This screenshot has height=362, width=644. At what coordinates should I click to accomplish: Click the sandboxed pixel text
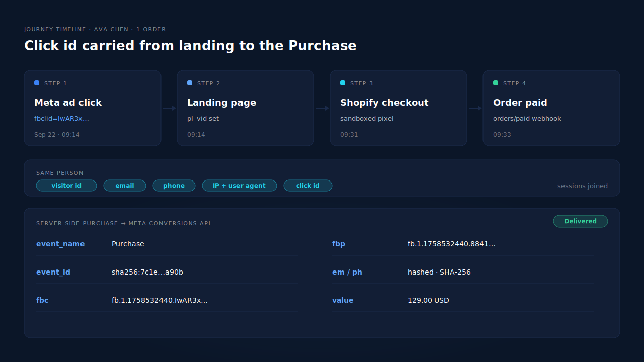pos(367,119)
